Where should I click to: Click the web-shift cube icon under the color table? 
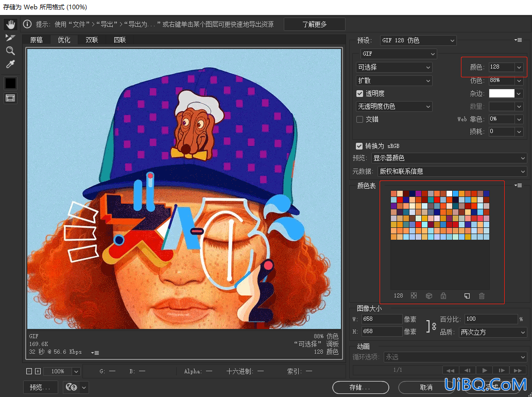coord(429,296)
